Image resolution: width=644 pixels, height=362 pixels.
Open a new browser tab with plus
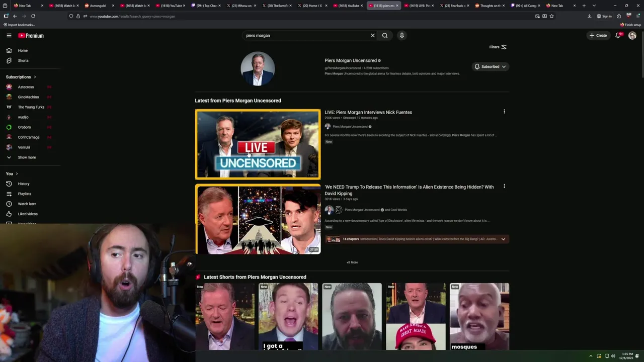coord(584,6)
